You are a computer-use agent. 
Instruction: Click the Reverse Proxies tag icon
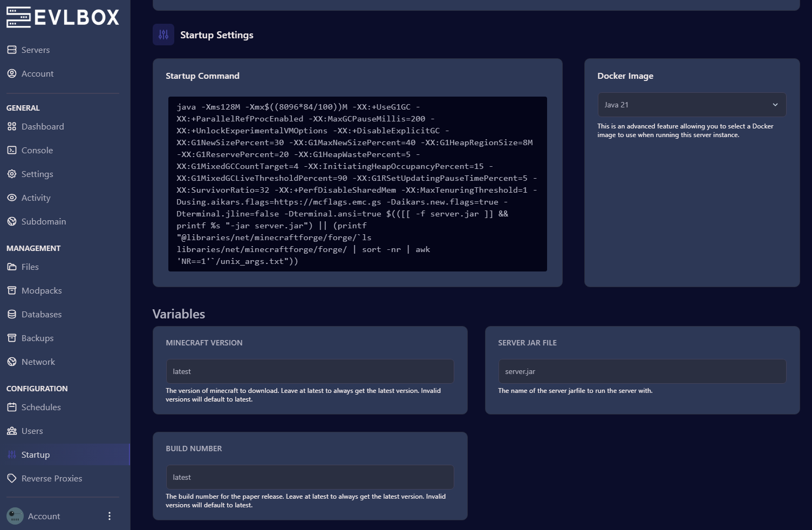(x=12, y=478)
